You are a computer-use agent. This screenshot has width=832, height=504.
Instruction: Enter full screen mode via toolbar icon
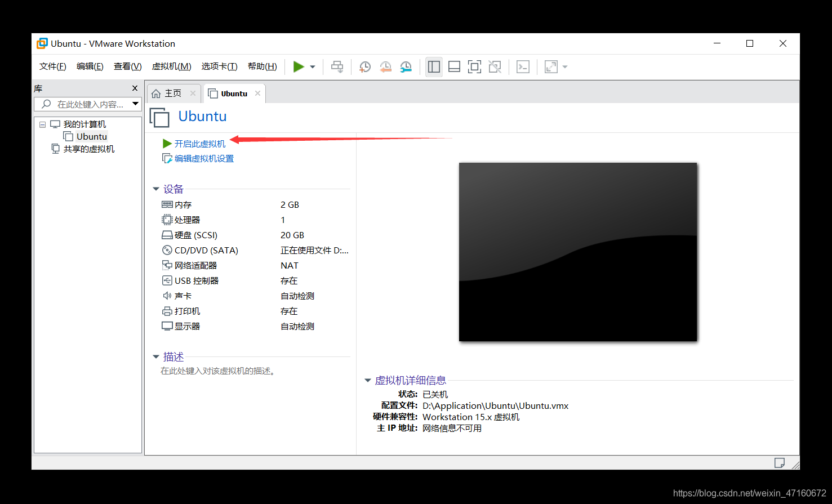point(474,67)
